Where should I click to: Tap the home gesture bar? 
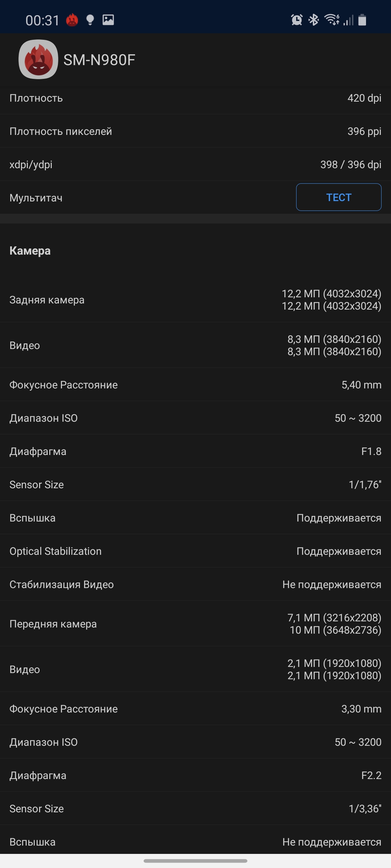(x=195, y=861)
